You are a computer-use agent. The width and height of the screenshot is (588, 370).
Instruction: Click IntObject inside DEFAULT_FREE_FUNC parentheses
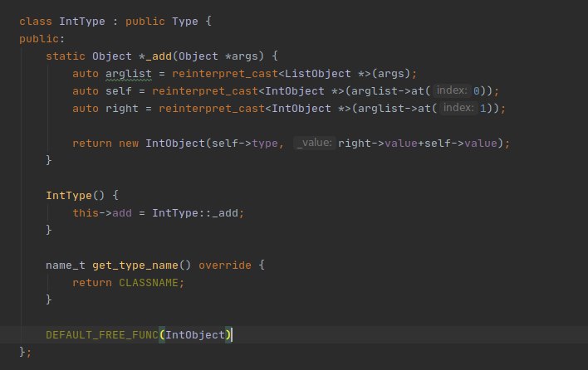coord(195,335)
